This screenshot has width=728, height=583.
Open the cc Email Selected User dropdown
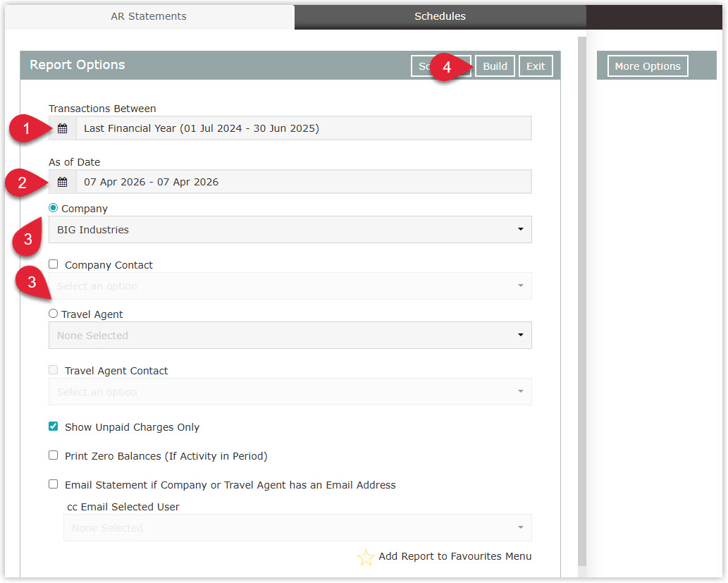[x=297, y=528]
